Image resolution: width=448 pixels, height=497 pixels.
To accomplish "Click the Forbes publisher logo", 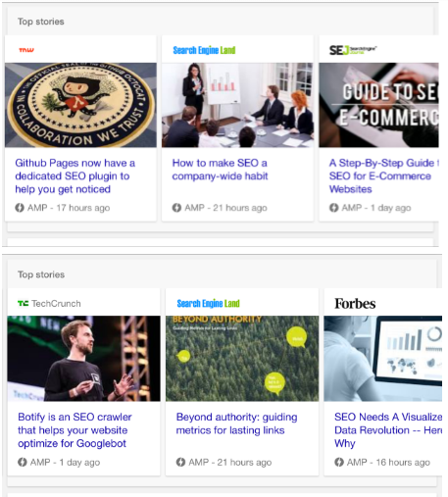I will tap(355, 304).
